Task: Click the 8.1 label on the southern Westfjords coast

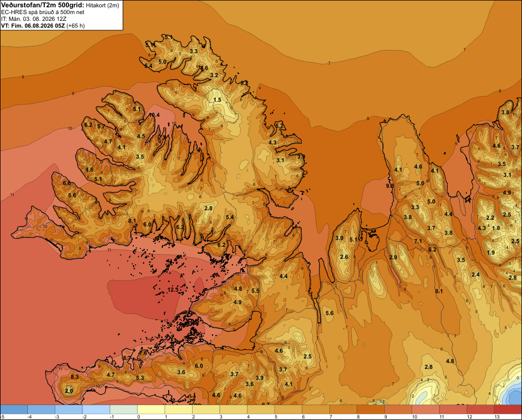Action: pyautogui.click(x=132, y=221)
